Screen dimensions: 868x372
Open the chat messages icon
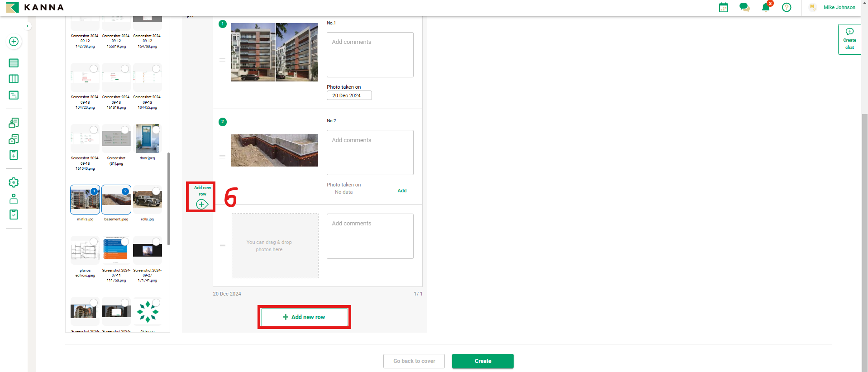(x=744, y=7)
